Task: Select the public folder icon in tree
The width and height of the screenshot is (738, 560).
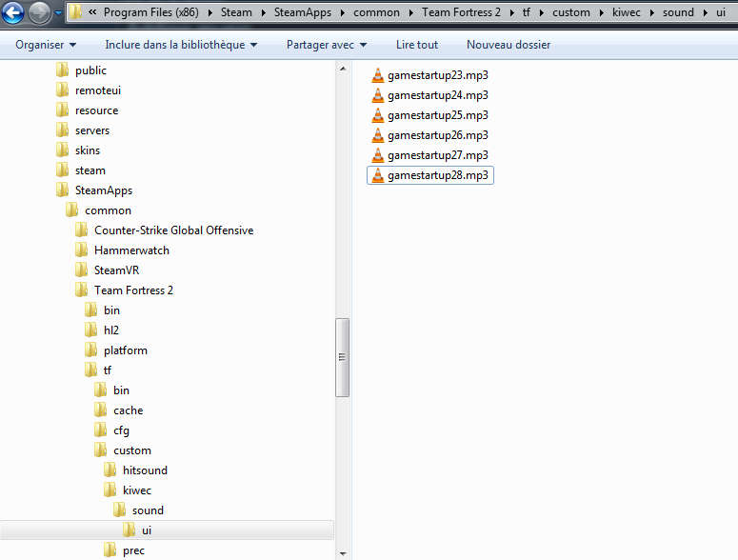Action: coord(62,70)
